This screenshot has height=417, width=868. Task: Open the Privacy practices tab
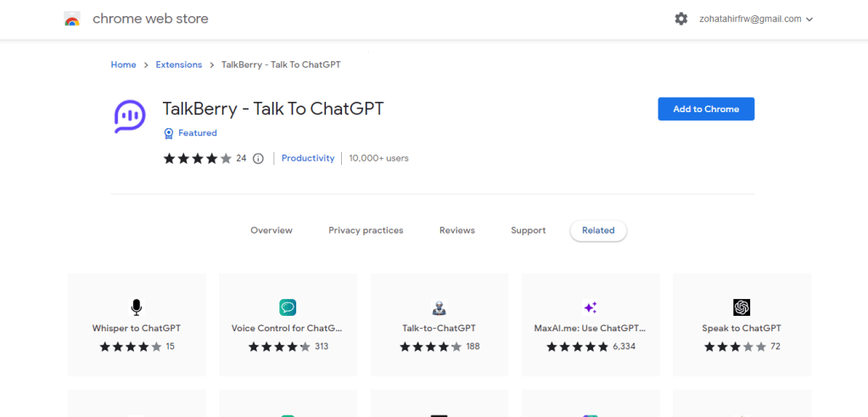pos(366,230)
